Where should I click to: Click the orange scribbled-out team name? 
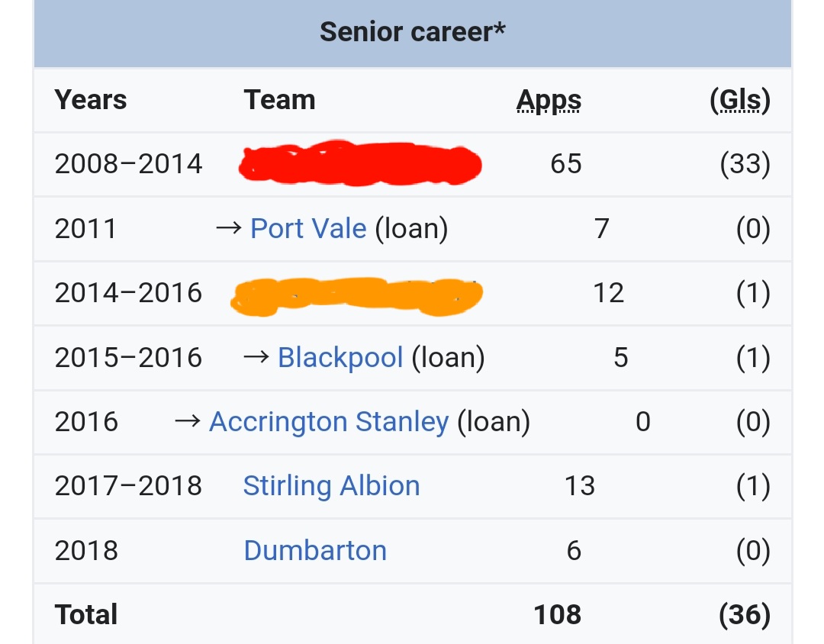[x=358, y=297]
